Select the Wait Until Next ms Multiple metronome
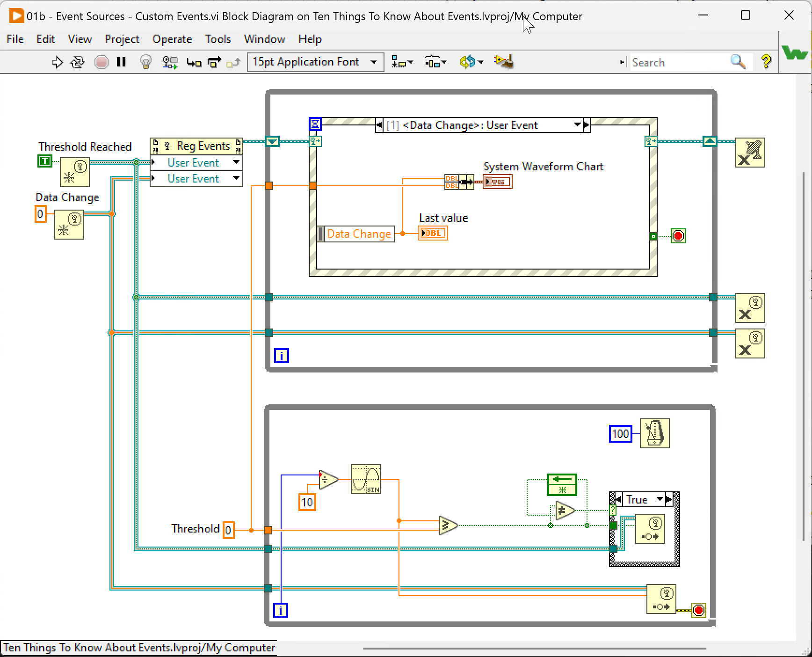This screenshot has height=657, width=812. (655, 433)
